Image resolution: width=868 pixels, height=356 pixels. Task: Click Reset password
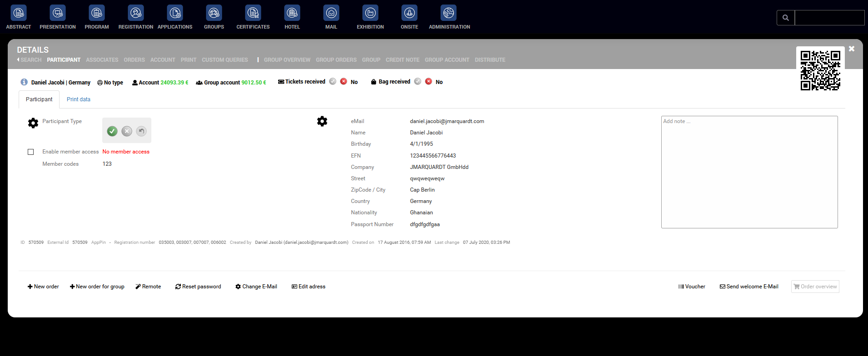198,287
